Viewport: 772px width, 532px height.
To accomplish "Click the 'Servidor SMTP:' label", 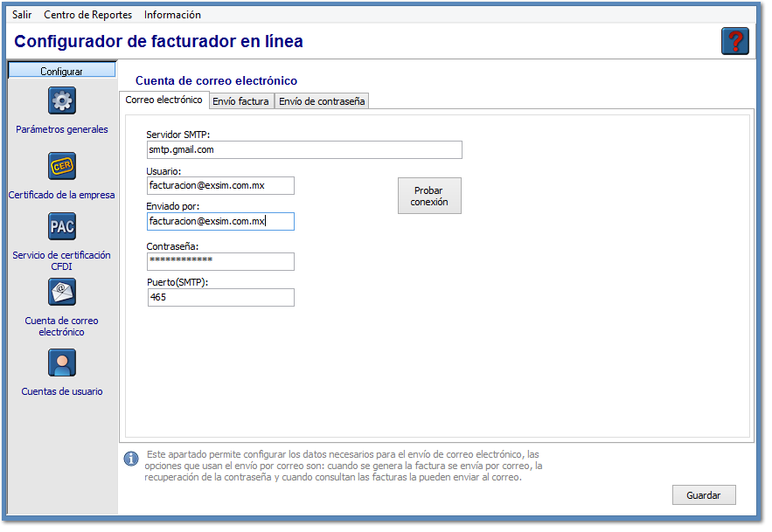I will click(x=179, y=135).
